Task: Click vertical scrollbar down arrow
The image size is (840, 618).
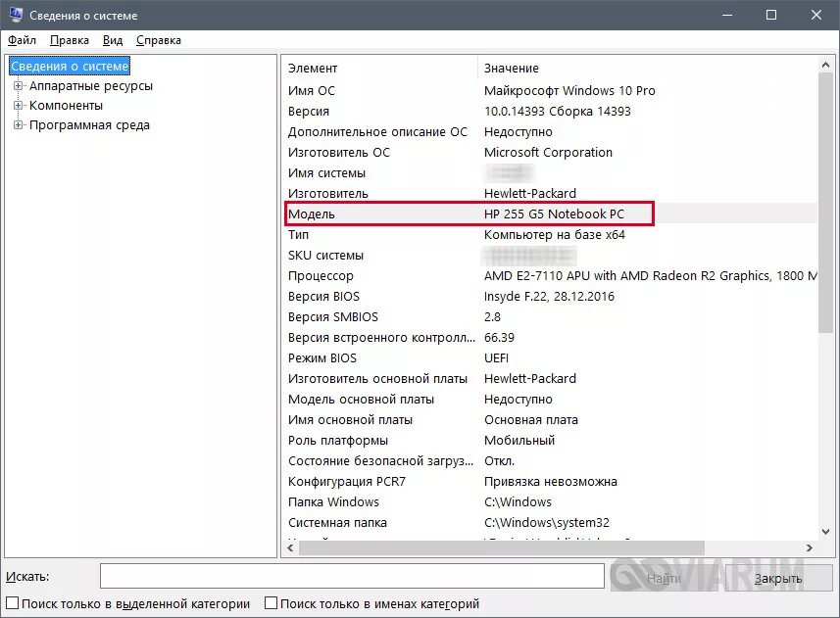Action: [x=825, y=531]
